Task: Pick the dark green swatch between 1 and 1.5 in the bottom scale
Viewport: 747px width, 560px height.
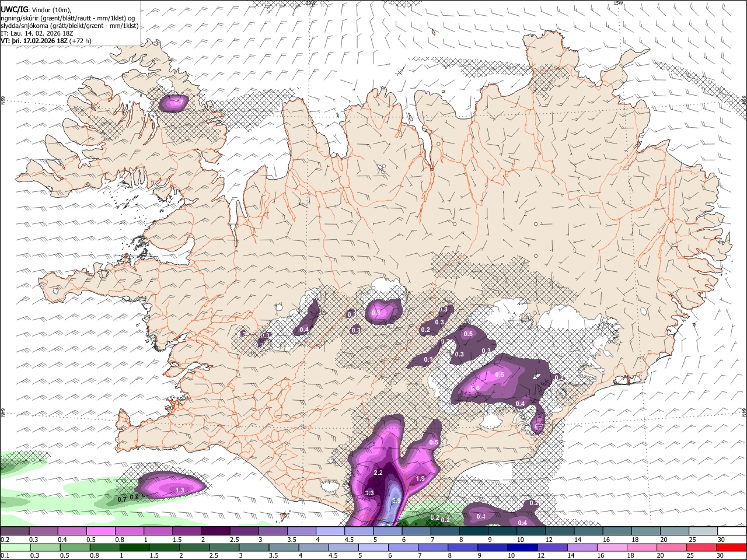Action: point(134,548)
